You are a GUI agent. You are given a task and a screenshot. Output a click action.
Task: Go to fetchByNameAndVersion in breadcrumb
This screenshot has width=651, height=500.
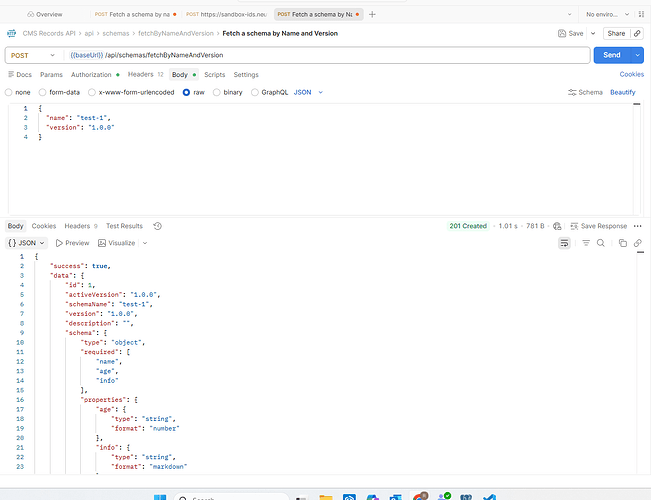point(176,33)
